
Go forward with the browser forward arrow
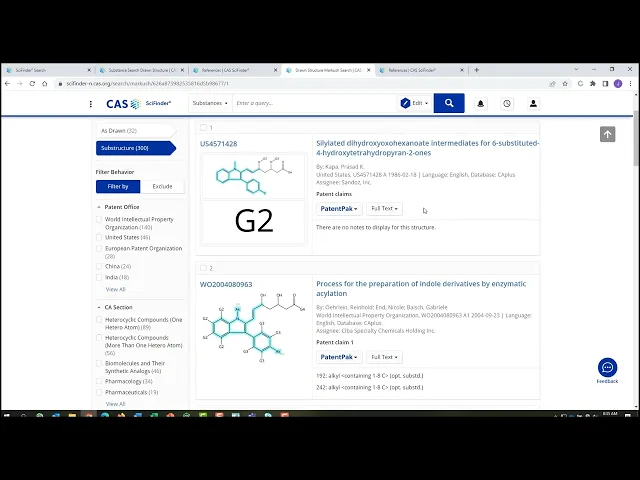point(20,84)
